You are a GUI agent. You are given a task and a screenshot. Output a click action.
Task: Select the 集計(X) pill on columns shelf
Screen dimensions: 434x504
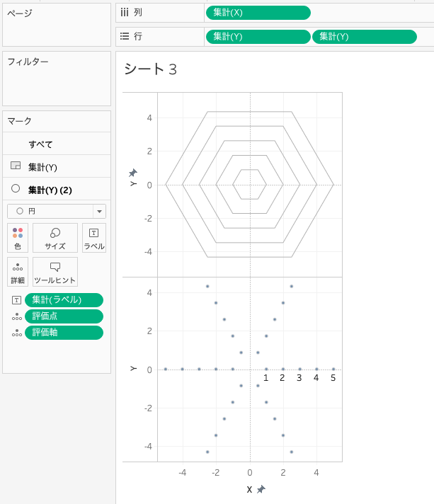pyautogui.click(x=258, y=13)
